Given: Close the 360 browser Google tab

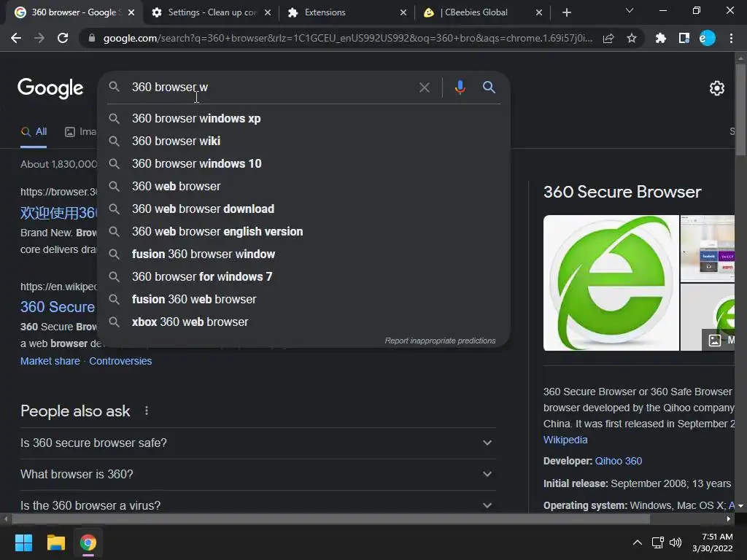Looking at the screenshot, I should click(131, 12).
